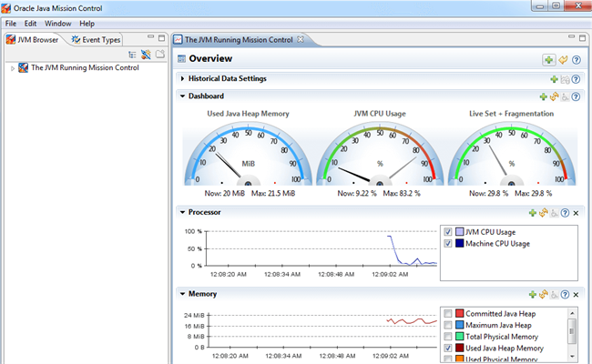Click the help icon in Overview header
592x364 pixels.
click(575, 59)
